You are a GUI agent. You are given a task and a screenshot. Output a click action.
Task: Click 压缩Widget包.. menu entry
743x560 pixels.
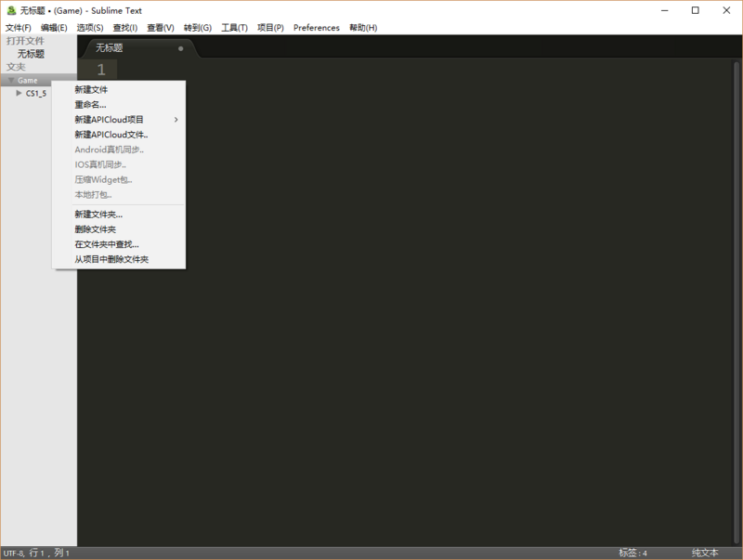point(119,179)
